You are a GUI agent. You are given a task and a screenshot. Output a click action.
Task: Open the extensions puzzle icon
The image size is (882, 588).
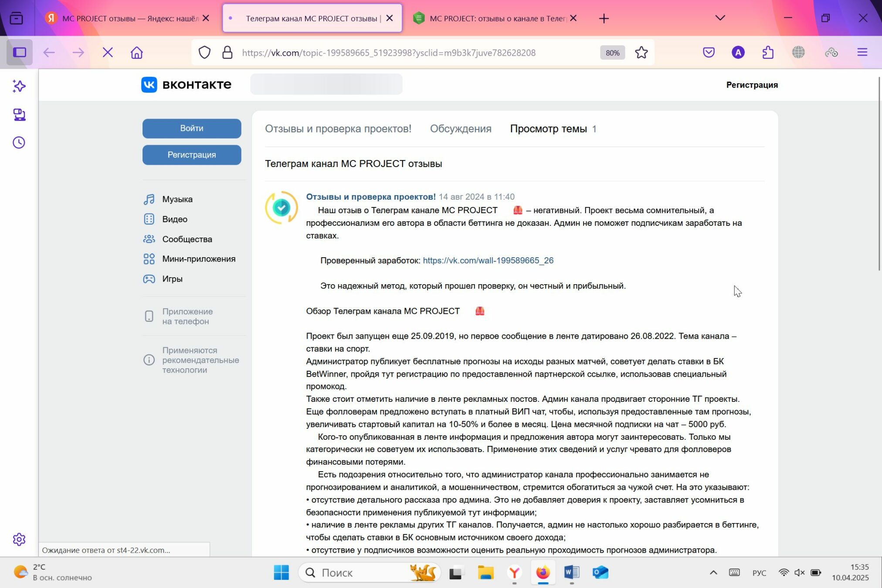pos(768,53)
